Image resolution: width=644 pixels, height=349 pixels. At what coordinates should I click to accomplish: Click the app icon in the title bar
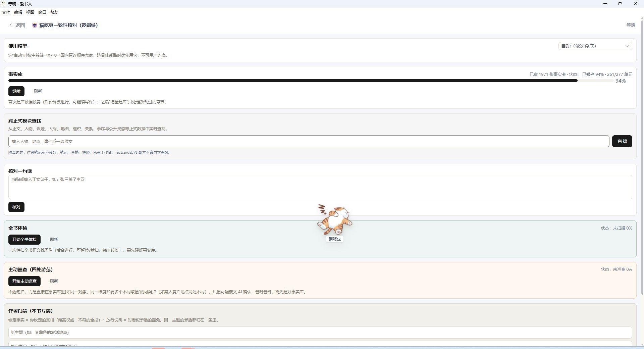[x=3, y=4]
